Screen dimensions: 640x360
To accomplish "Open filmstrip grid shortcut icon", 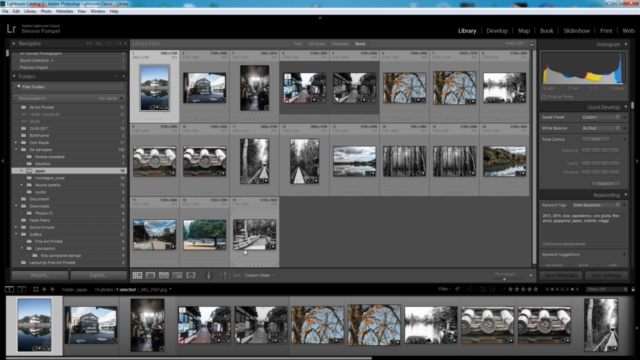I will (36, 289).
